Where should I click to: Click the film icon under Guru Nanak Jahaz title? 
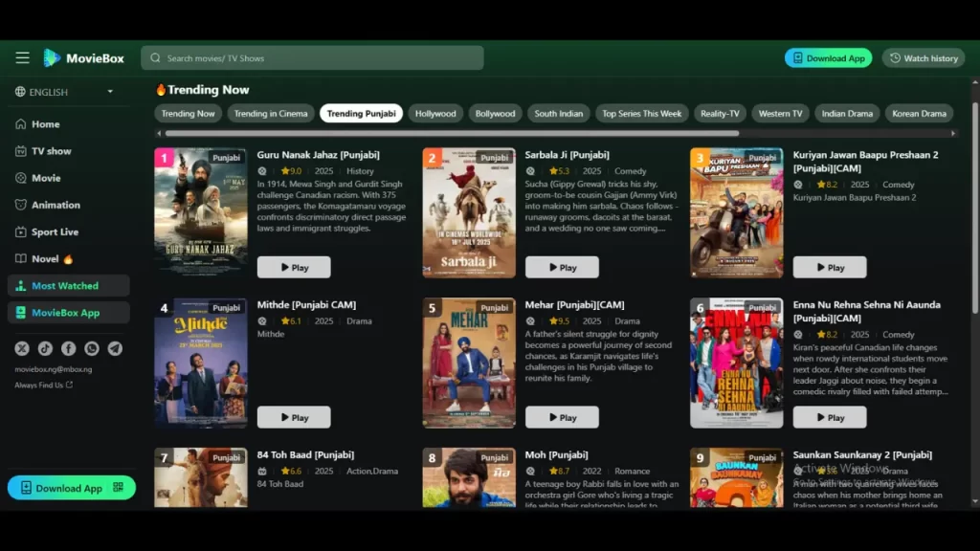click(262, 170)
